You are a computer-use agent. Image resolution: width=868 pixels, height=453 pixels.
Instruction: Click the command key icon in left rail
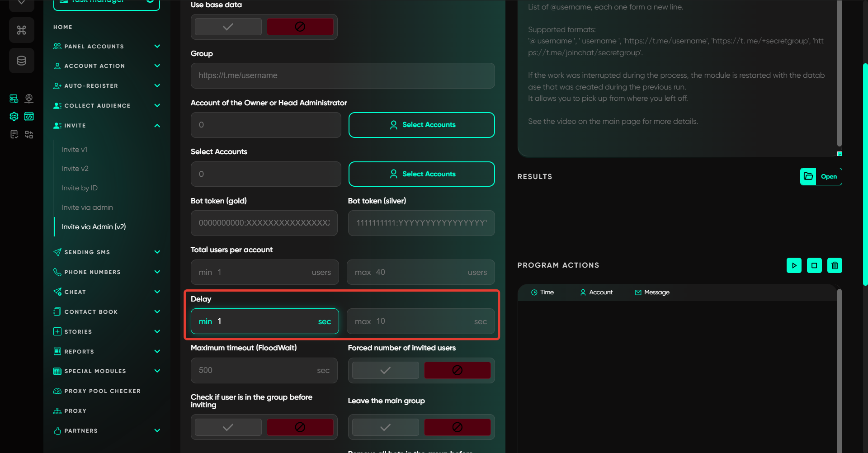pyautogui.click(x=21, y=30)
